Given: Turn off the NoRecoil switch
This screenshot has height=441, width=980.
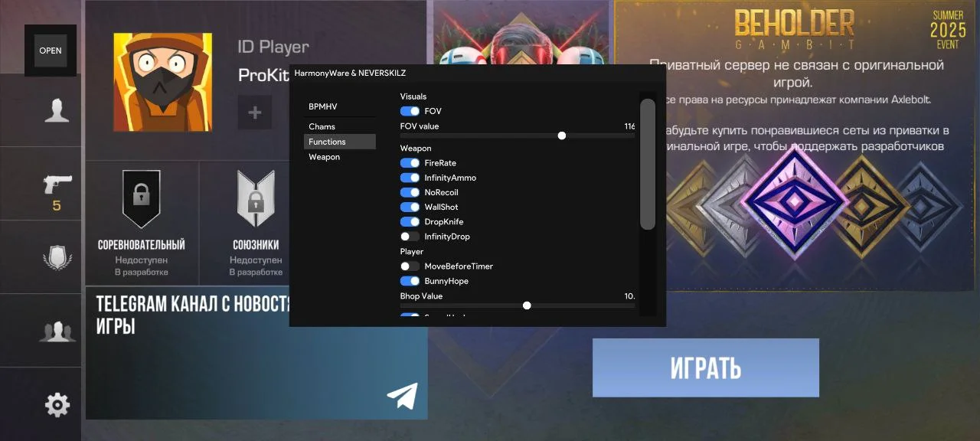Looking at the screenshot, I should 410,192.
